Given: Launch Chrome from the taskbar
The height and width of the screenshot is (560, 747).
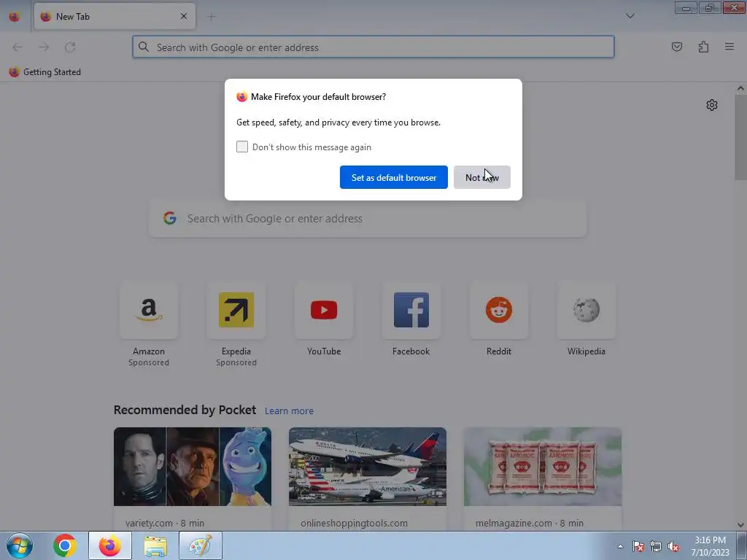Looking at the screenshot, I should click(x=65, y=545).
